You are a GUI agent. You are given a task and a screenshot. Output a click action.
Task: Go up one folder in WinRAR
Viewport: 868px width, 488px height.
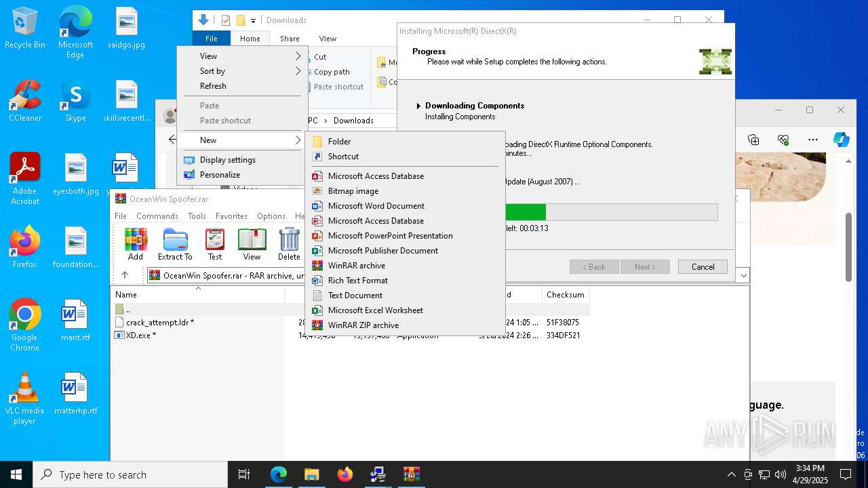[125, 275]
